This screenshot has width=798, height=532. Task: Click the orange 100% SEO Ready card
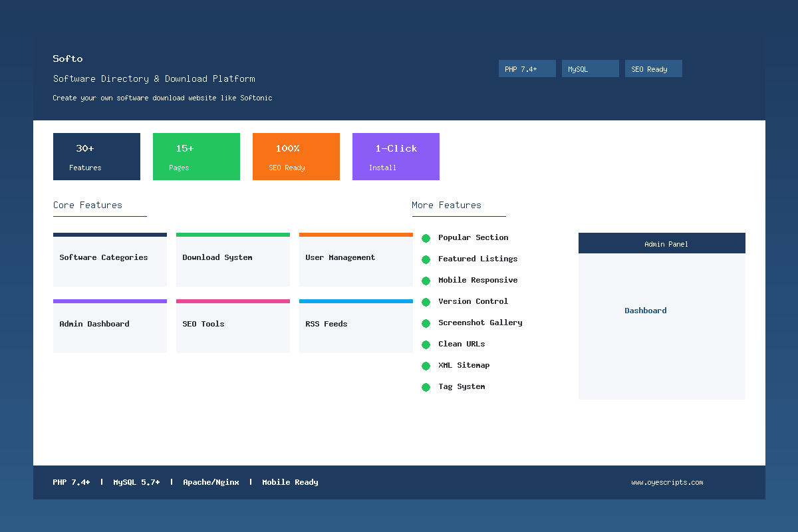(x=296, y=156)
